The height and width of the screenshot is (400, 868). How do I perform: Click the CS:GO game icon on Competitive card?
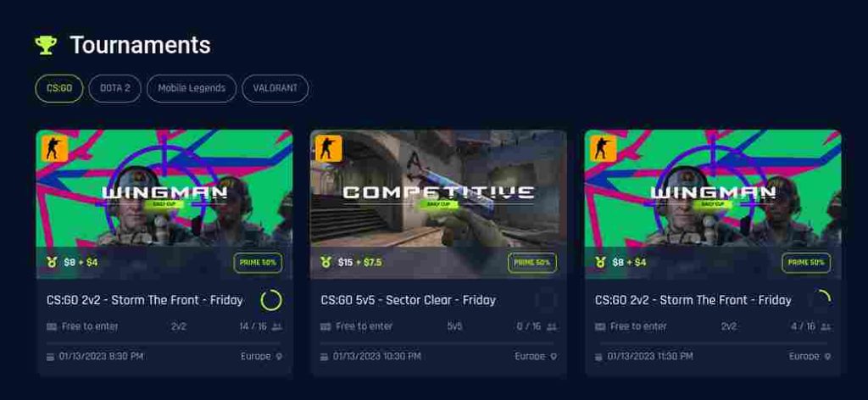click(329, 148)
